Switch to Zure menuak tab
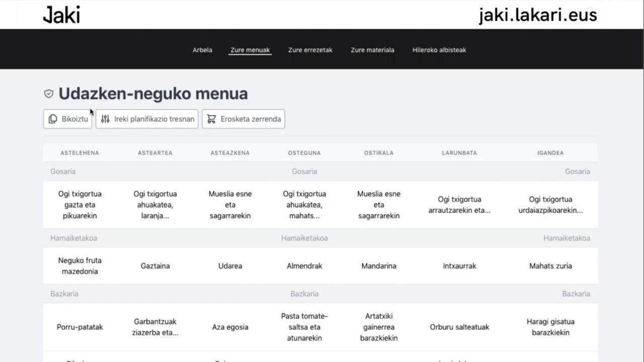The height and width of the screenshot is (362, 644). 250,50
